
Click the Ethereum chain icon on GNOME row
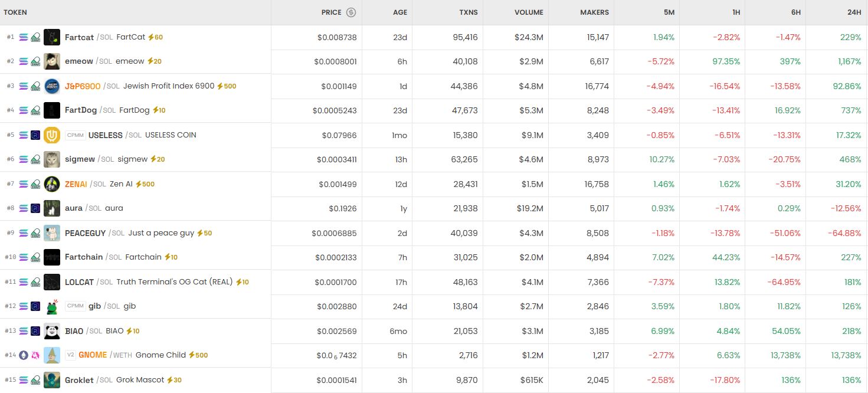[x=24, y=355]
